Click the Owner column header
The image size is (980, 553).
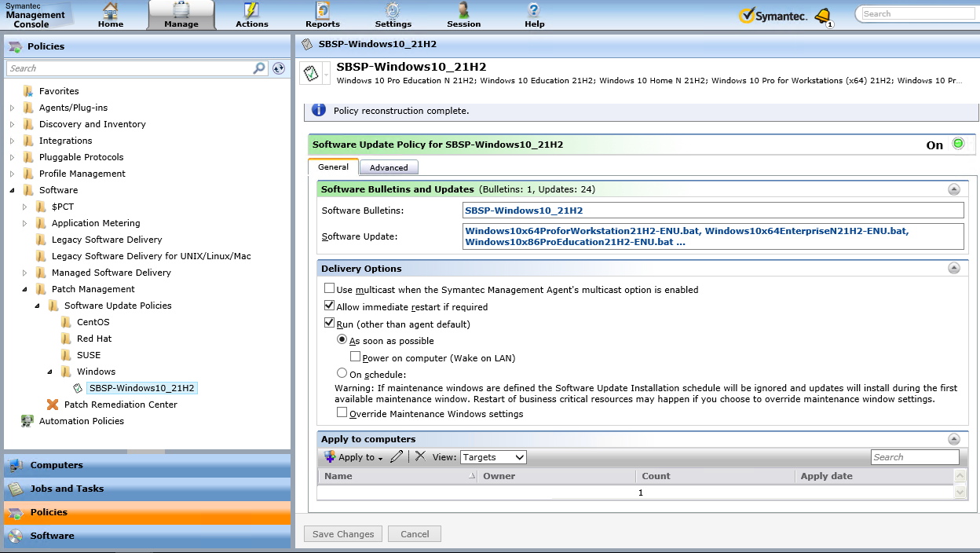click(x=557, y=476)
